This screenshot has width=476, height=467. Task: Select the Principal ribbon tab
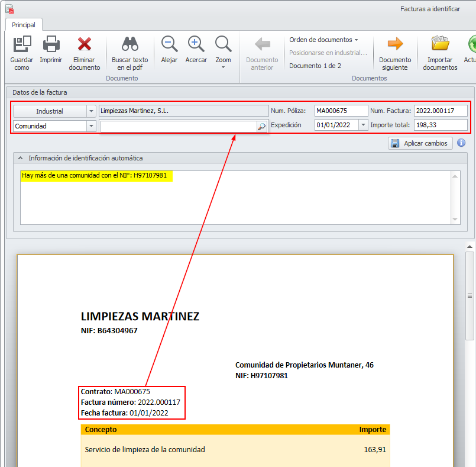pos(24,25)
